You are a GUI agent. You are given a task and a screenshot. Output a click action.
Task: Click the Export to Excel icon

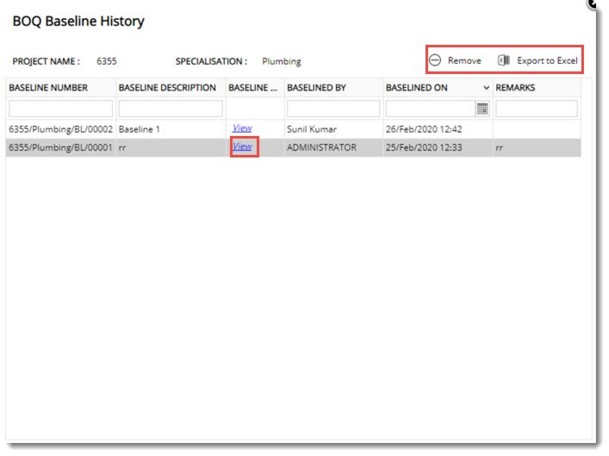tap(504, 61)
